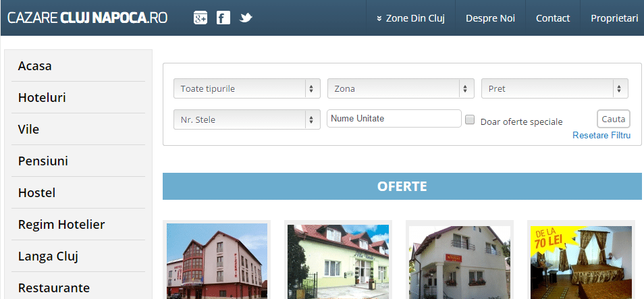
Task: Open the Google Plus social icon
Action: click(200, 18)
